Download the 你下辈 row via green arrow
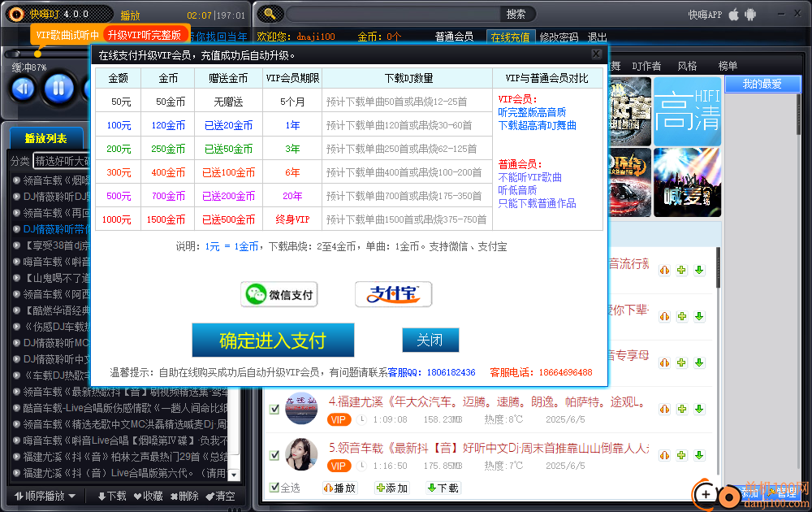Viewport: 812px width, 512px height. tap(699, 316)
